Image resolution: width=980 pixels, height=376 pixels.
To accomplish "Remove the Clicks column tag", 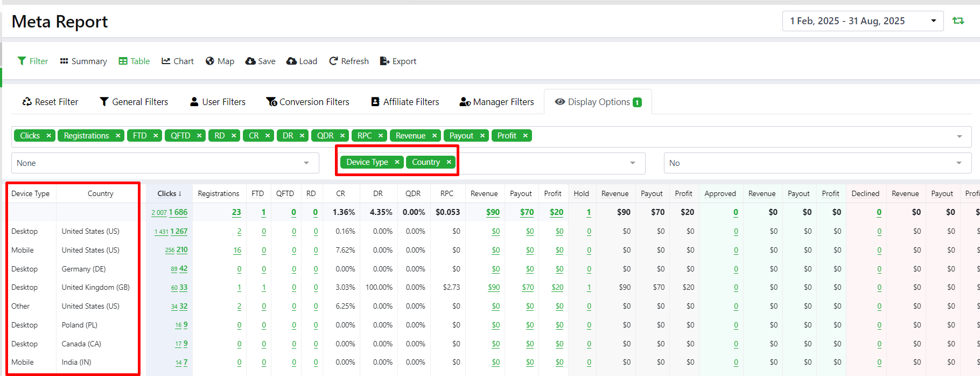I will (48, 136).
